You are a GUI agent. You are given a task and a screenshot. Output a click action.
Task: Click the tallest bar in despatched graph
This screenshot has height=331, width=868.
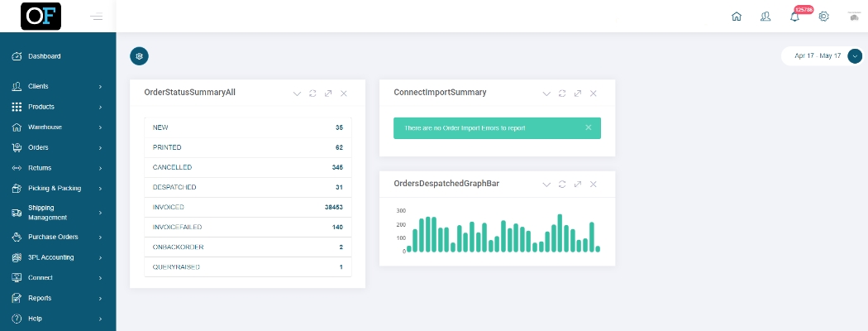(x=560, y=233)
